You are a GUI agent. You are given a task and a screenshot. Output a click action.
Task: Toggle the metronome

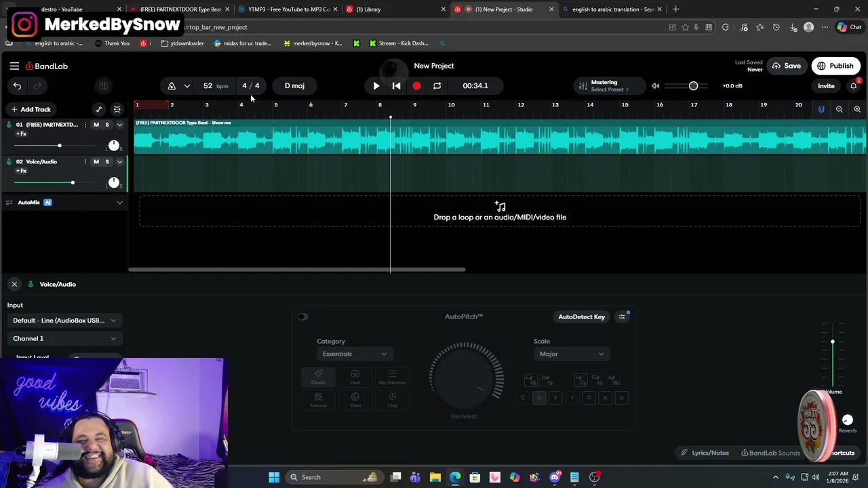click(172, 85)
